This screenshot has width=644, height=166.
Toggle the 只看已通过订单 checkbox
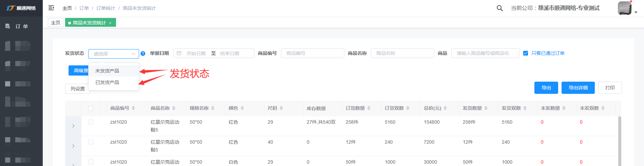pyautogui.click(x=526, y=53)
